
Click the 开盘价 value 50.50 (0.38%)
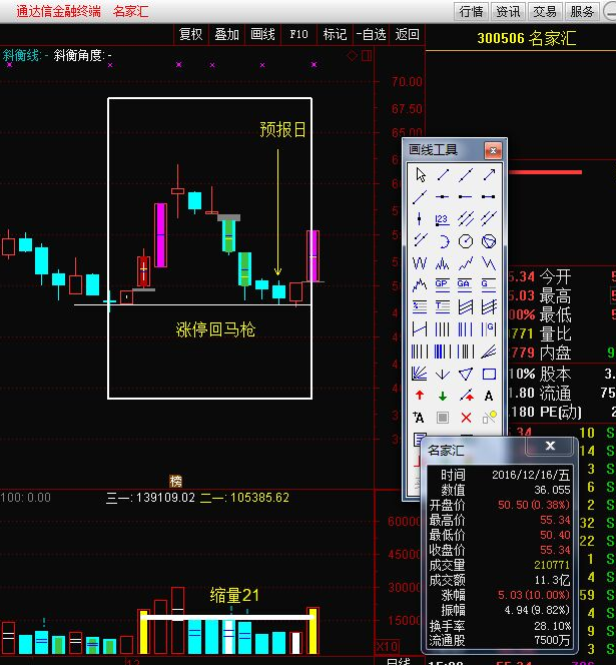tap(534, 505)
